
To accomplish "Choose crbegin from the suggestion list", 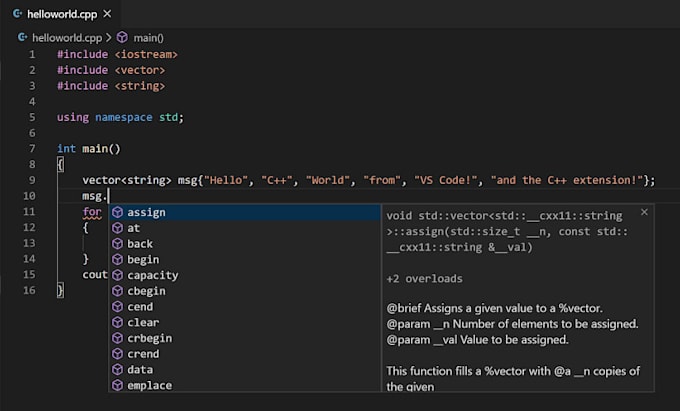I will (x=245, y=338).
